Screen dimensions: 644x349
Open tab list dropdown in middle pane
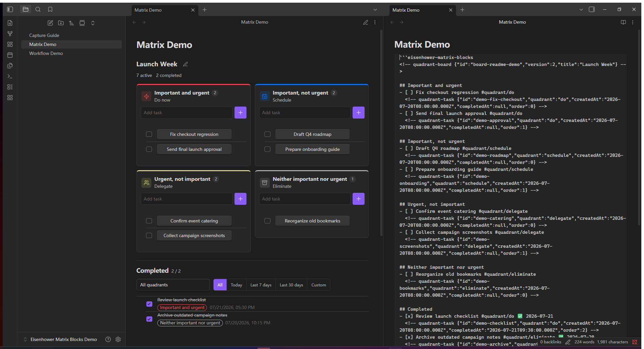tap(375, 10)
